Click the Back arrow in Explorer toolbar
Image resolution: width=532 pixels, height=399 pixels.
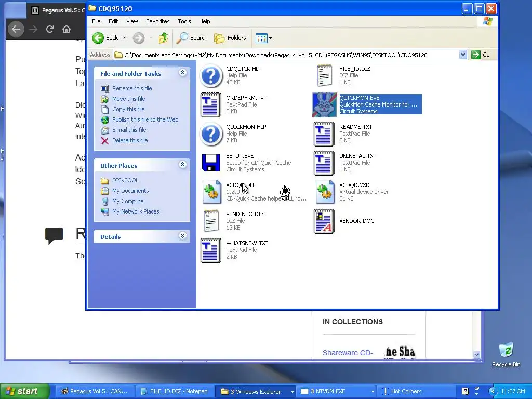pyautogui.click(x=98, y=38)
